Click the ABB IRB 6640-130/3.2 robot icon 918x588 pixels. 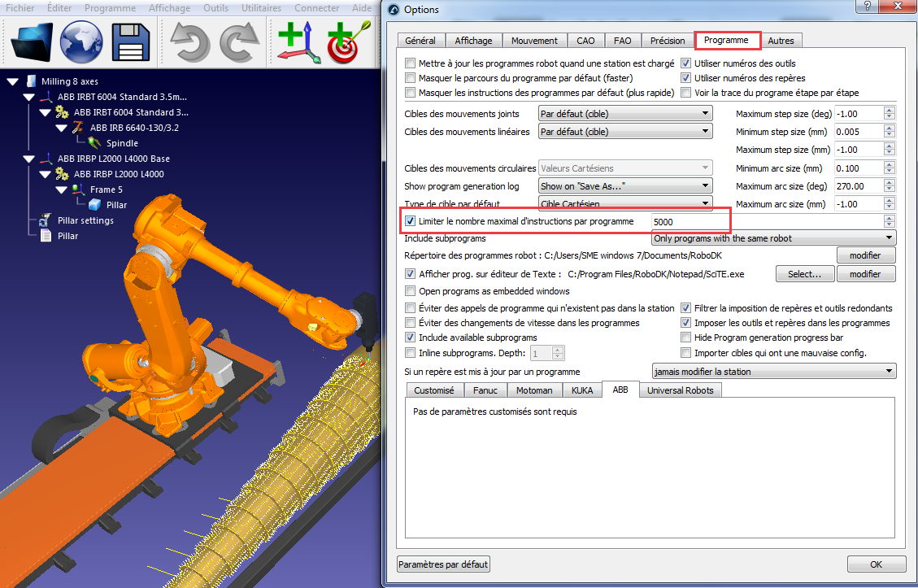point(78,128)
